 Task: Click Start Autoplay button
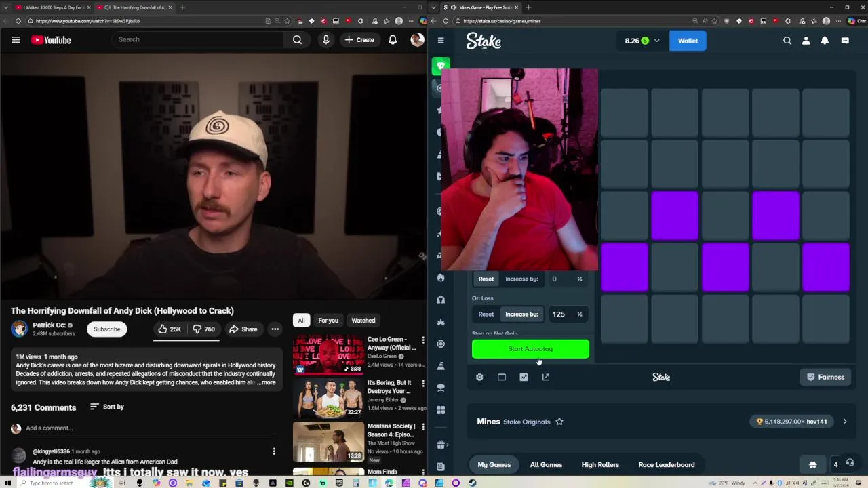[530, 349]
